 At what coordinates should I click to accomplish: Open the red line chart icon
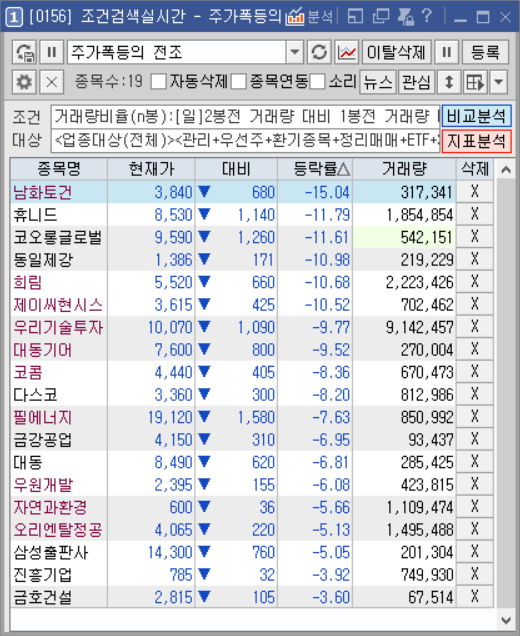click(x=346, y=52)
